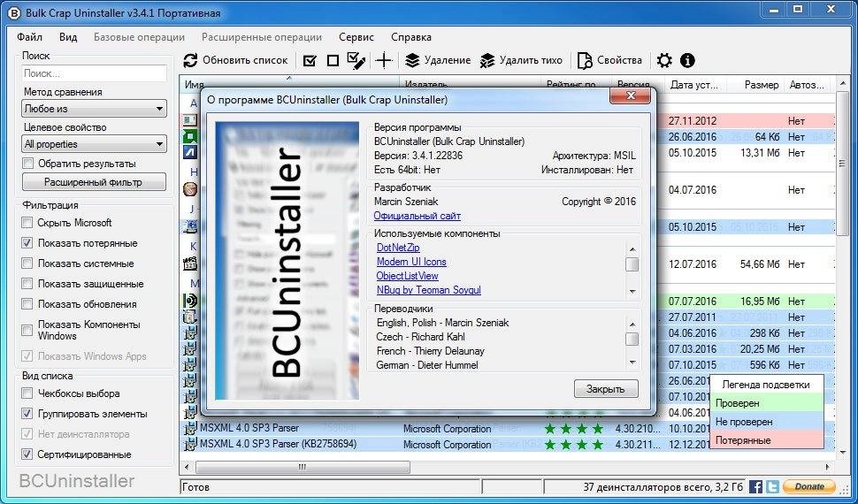Click the info icon in the toolbar
858x504 pixels.
pos(687,60)
